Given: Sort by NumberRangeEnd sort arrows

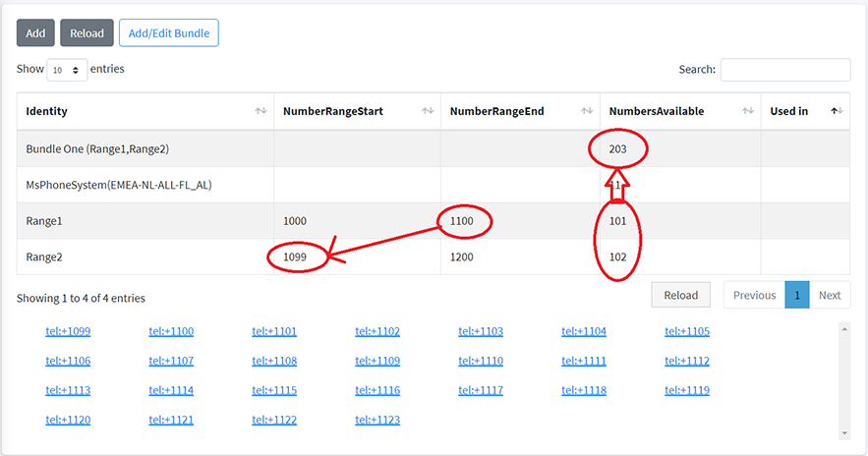Looking at the screenshot, I should click(x=588, y=112).
